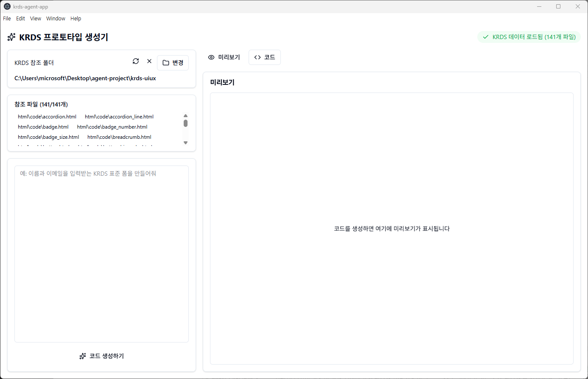Select html\code\breadcrumb.html reference file
Image resolution: width=588 pixels, height=379 pixels.
pyautogui.click(x=119, y=137)
